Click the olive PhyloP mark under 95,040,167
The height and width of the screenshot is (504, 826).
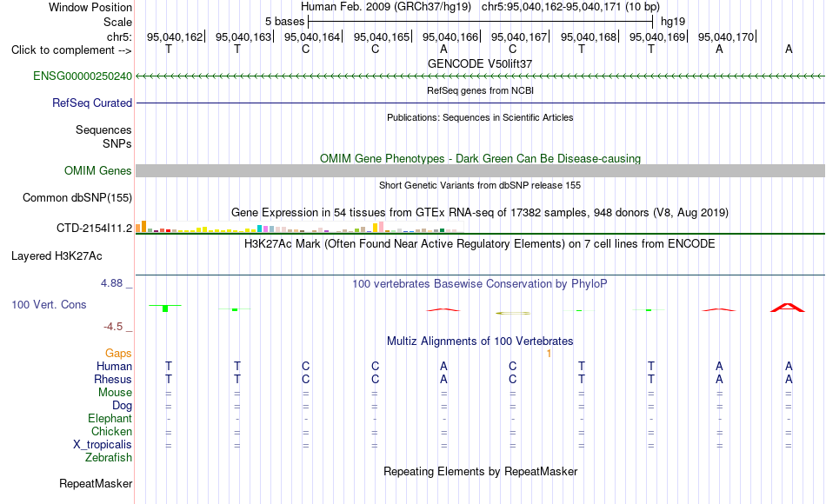coord(513,313)
